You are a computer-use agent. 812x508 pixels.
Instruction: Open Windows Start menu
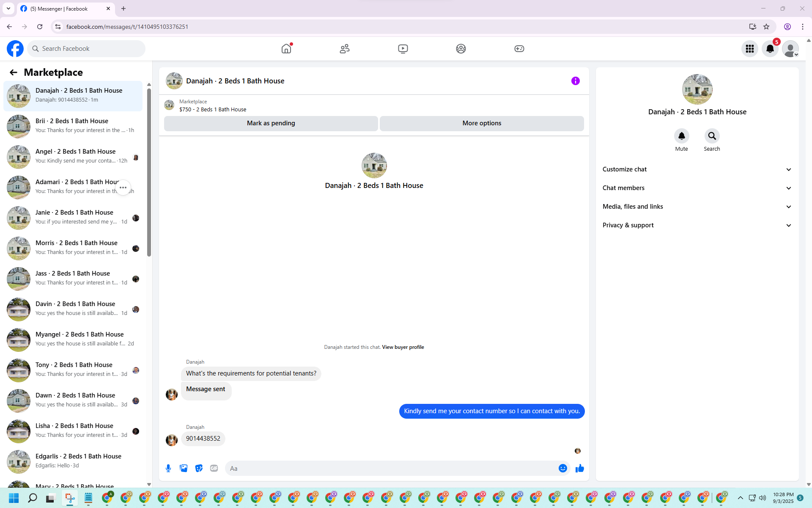14,498
